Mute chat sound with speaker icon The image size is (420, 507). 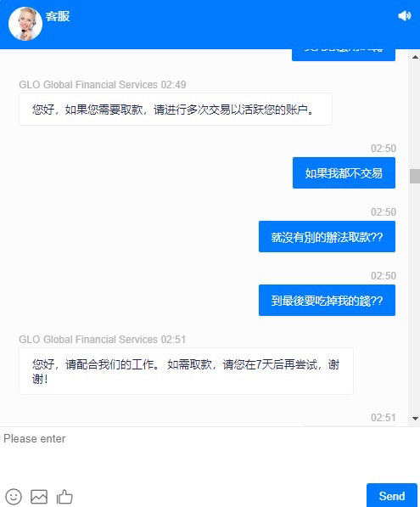click(x=404, y=15)
